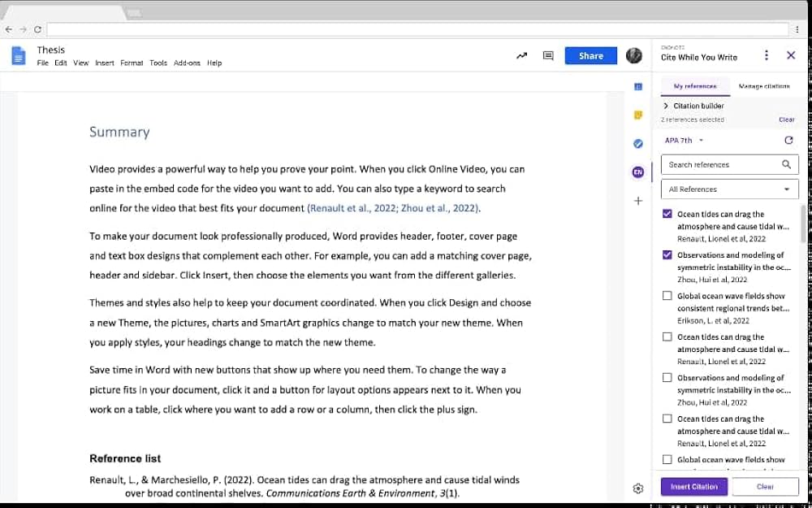Reload the page with refresh icon

coord(37,29)
